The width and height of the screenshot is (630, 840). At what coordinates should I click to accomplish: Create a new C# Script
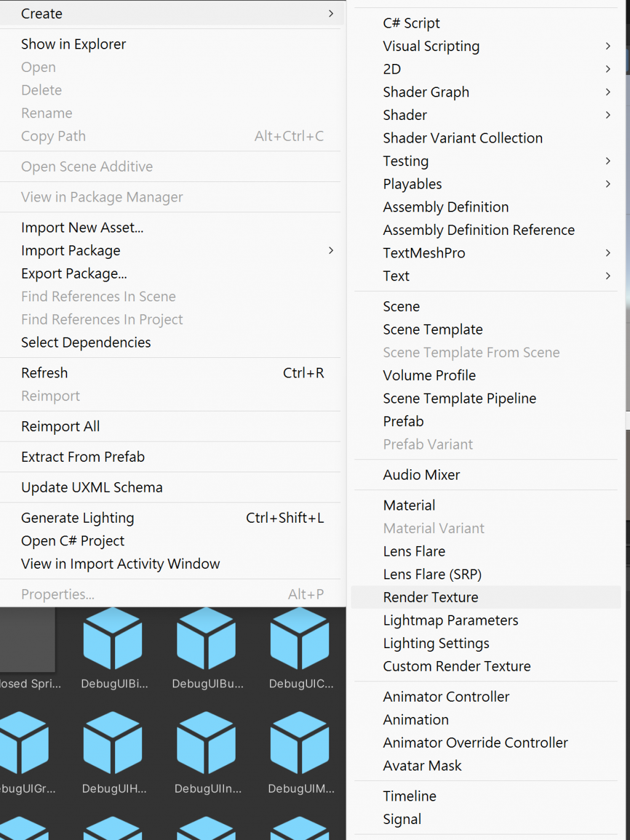pyautogui.click(x=412, y=23)
